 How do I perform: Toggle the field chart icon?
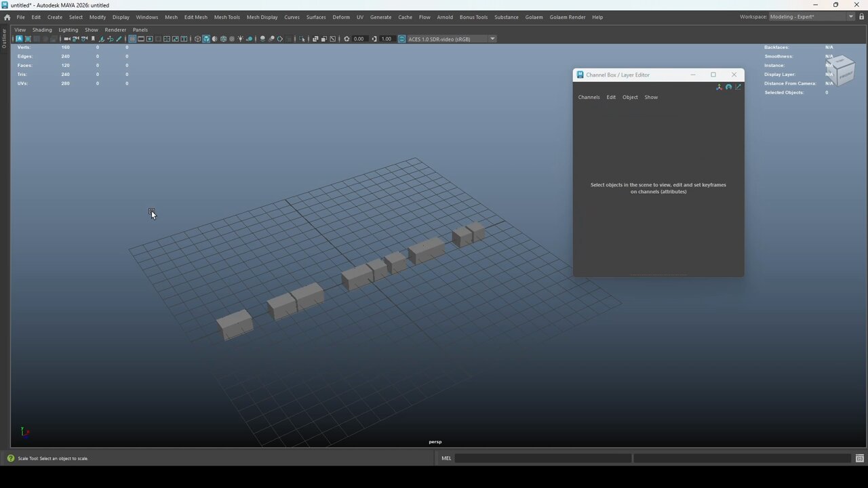tap(167, 39)
